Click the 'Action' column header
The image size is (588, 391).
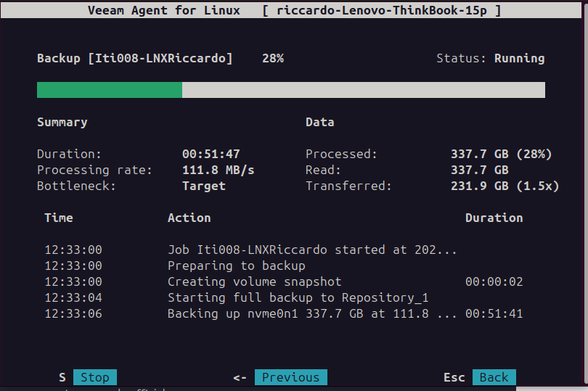(189, 218)
